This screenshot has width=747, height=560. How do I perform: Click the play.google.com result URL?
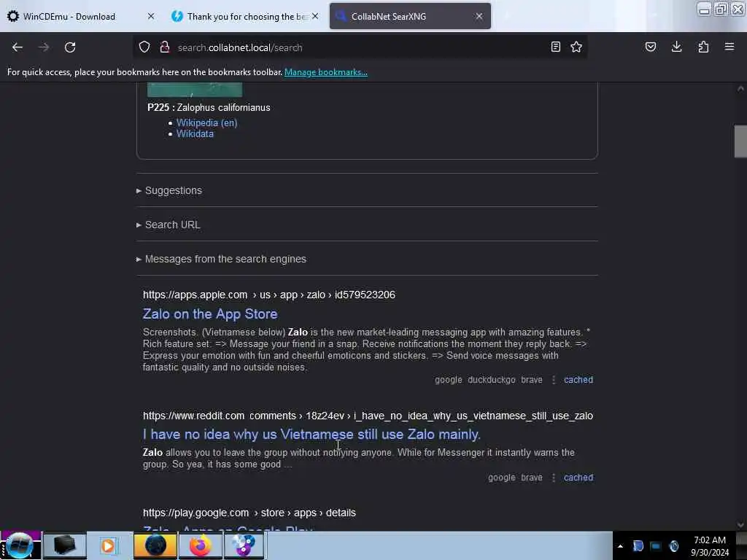tap(249, 513)
